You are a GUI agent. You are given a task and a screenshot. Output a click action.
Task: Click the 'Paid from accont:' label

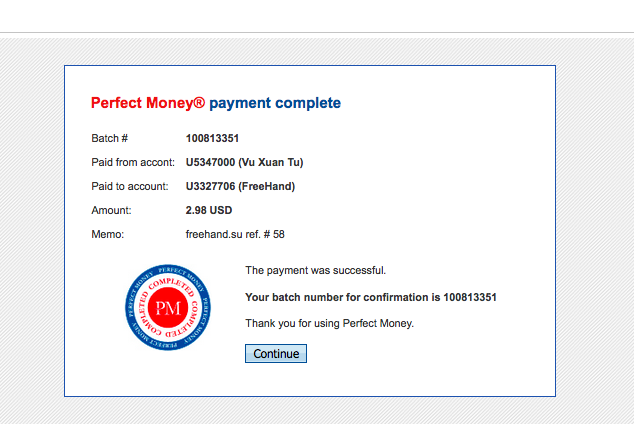[133, 162]
